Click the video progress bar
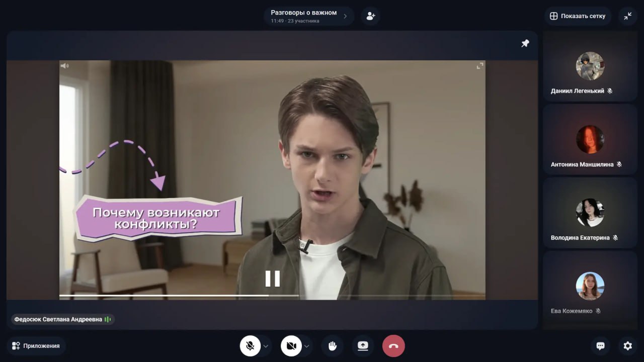 coord(272,295)
